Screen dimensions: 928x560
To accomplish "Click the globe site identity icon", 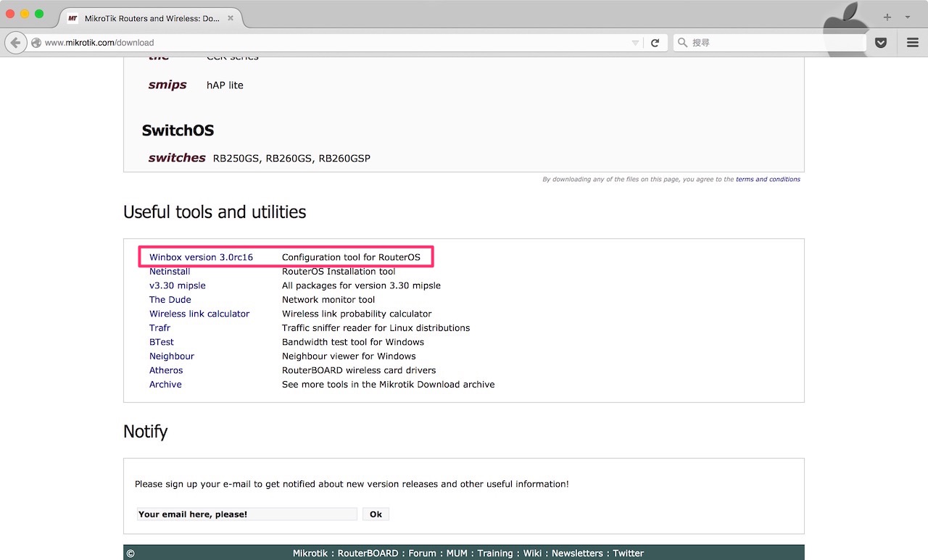I will click(36, 43).
